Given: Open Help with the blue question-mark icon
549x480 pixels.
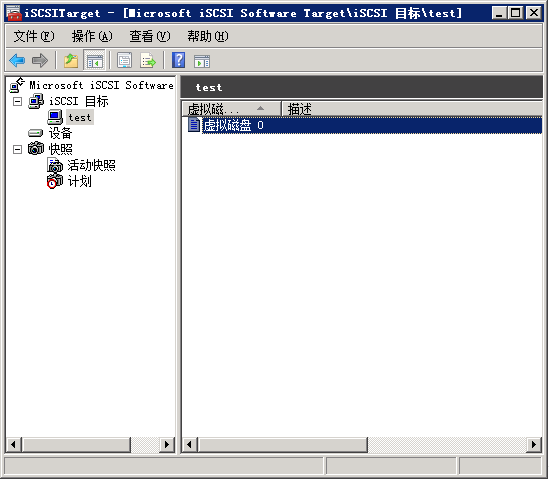Looking at the screenshot, I should click(179, 61).
